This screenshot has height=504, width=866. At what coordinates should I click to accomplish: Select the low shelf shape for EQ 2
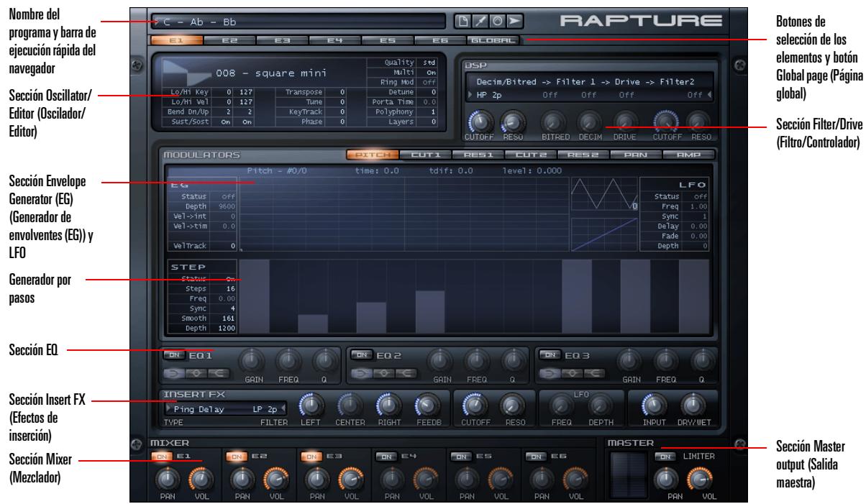tap(360, 372)
